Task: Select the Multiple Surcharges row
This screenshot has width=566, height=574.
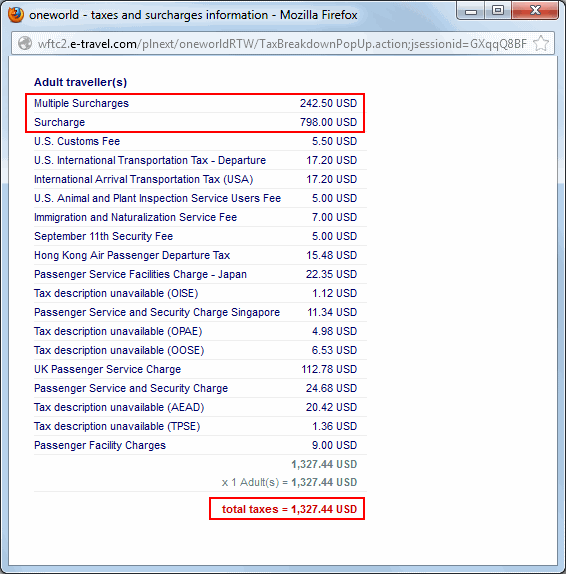Action: pos(196,103)
